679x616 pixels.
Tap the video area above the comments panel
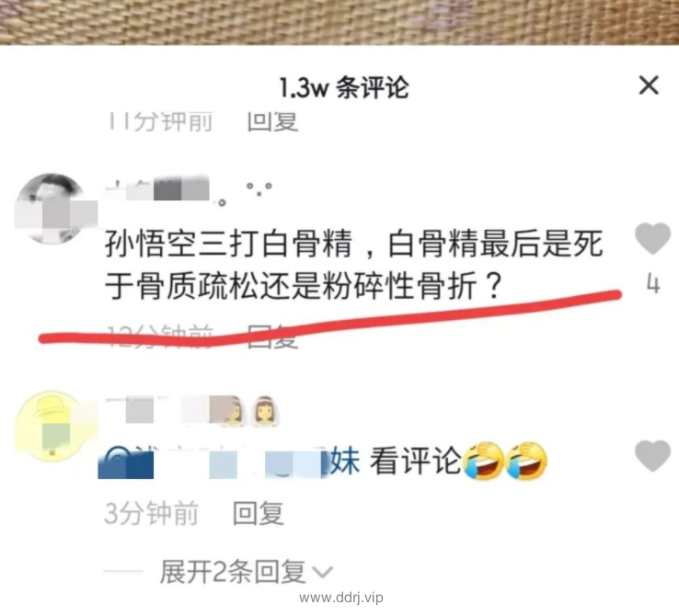click(339, 22)
